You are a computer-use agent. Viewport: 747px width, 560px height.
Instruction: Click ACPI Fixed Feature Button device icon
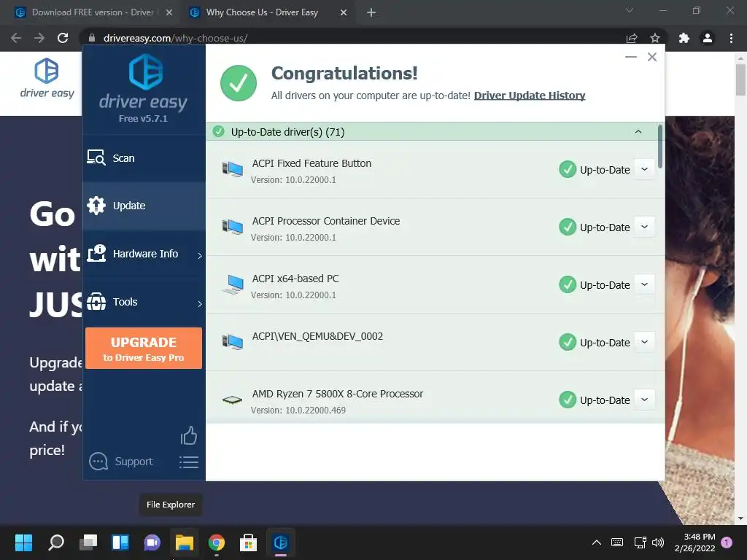[233, 169]
